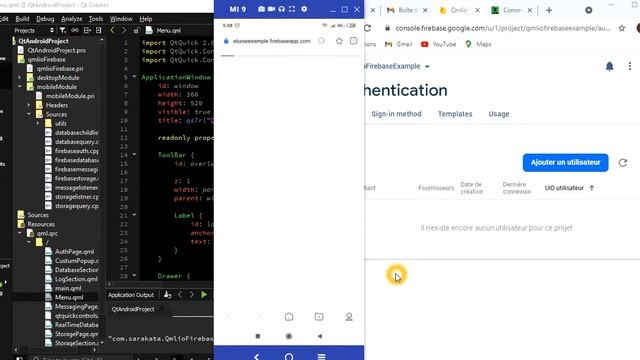
Task: Open MI 9 mirror settings gear
Action: (304, 9)
